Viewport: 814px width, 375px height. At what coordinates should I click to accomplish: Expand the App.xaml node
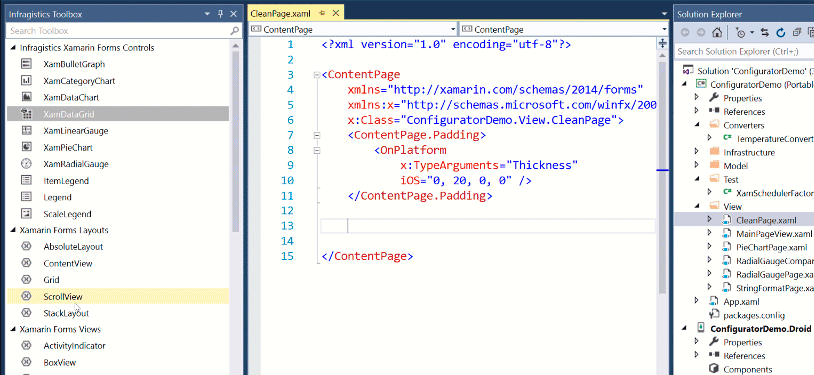click(x=697, y=301)
